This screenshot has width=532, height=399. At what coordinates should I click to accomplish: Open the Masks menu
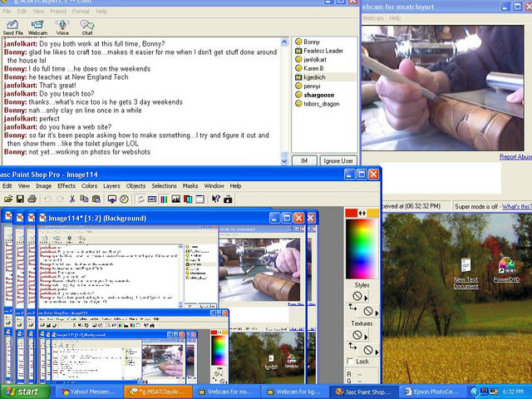(190, 186)
